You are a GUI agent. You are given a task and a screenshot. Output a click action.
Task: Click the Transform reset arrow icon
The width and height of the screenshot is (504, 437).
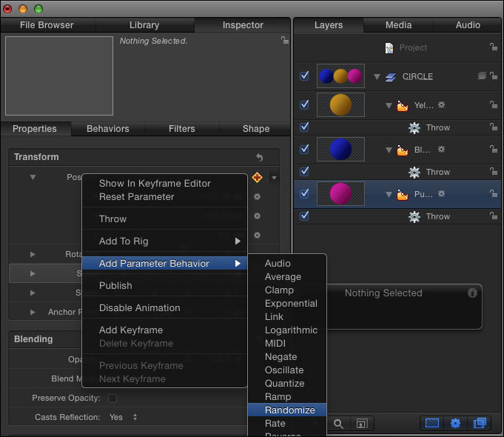[259, 157]
